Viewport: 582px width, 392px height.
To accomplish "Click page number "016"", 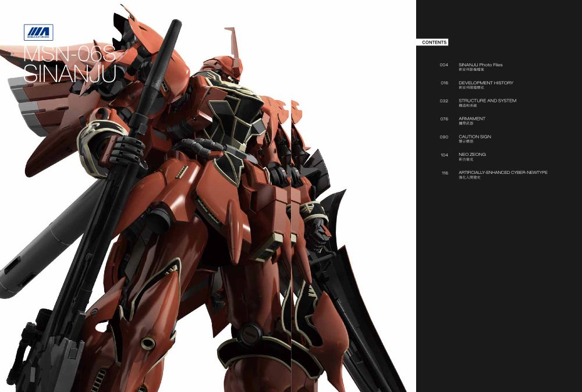I will point(444,83).
